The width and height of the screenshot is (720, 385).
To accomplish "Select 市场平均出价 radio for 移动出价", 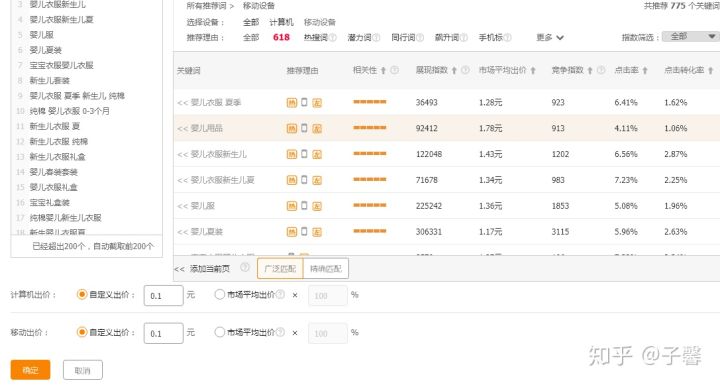I will tap(219, 332).
